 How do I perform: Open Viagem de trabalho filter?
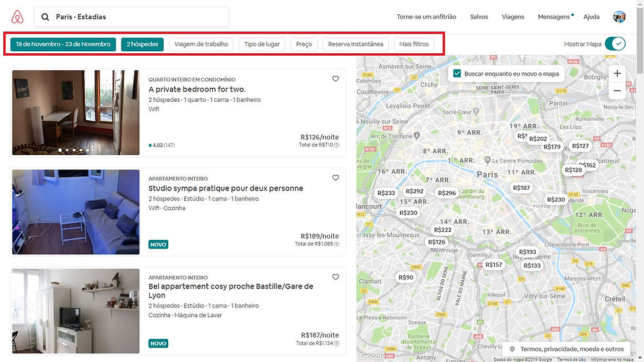[201, 44]
